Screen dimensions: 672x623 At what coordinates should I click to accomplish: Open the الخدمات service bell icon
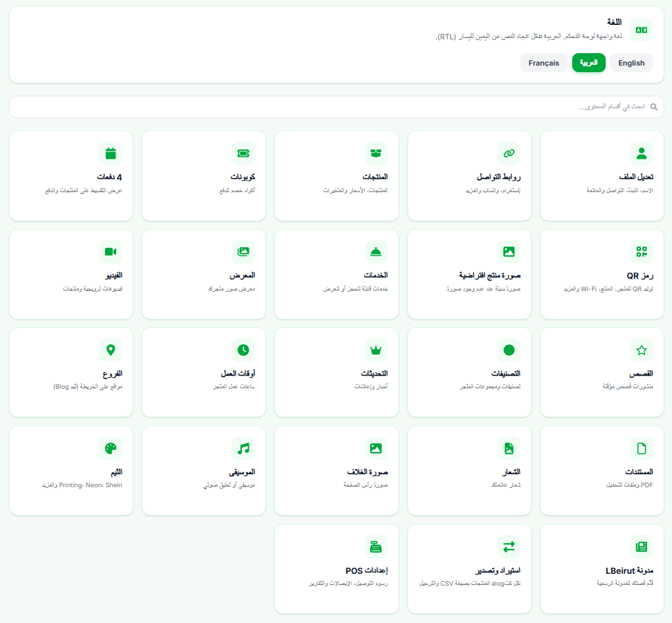pyautogui.click(x=376, y=252)
